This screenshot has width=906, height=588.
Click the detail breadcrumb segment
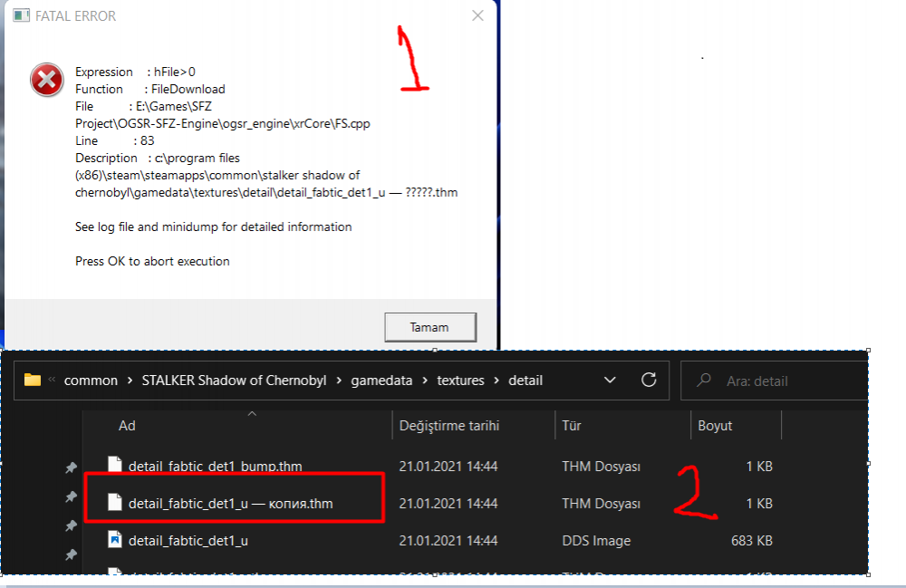click(x=525, y=381)
